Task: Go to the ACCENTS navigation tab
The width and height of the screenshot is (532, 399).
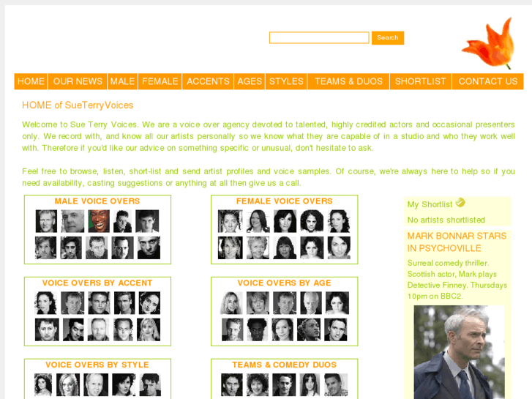Action: click(208, 81)
